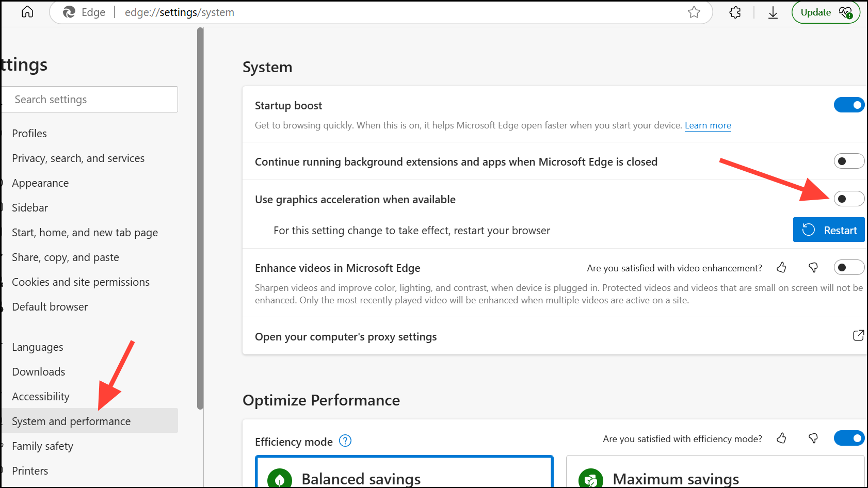The height and width of the screenshot is (488, 868).
Task: Open the Downloads arrow icon in the toolbar
Action: click(773, 12)
